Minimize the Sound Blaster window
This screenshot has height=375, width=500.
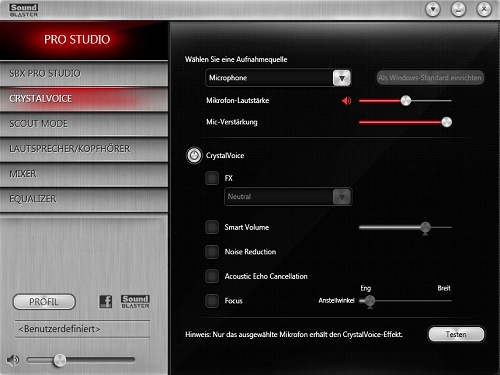(458, 9)
